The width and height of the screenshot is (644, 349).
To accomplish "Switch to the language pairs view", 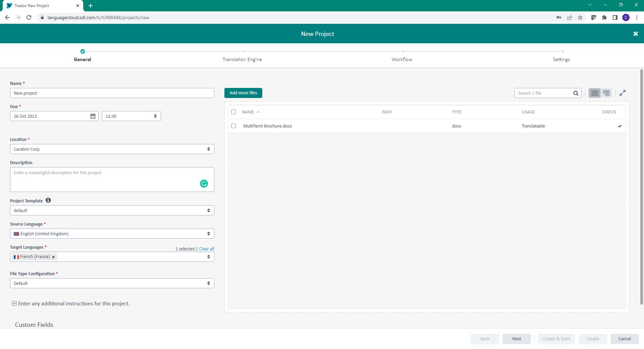I will (606, 93).
